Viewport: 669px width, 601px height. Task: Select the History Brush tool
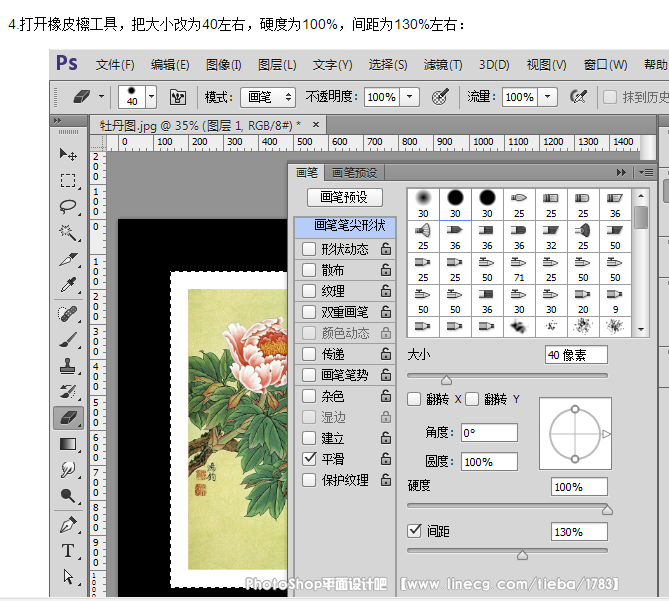point(68,392)
